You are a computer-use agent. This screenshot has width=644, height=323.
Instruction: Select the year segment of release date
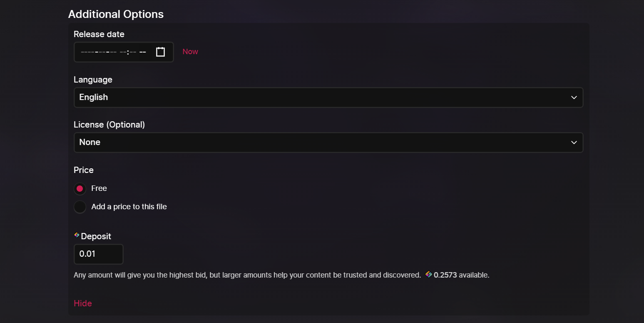tap(87, 52)
